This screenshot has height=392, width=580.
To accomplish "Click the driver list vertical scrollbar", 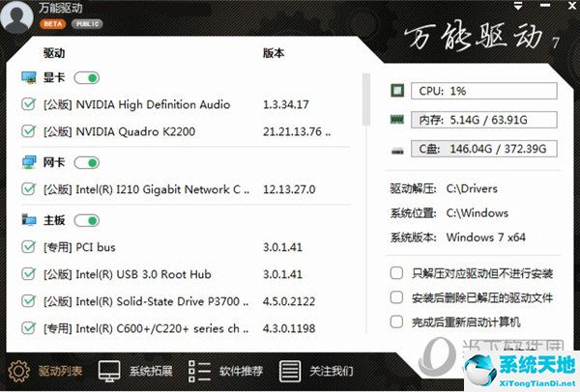I will [x=365, y=99].
